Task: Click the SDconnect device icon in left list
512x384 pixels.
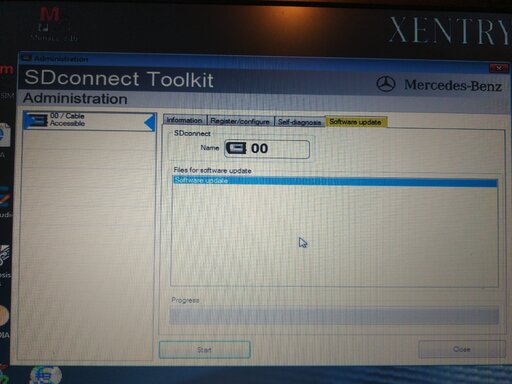Action: 37,120
